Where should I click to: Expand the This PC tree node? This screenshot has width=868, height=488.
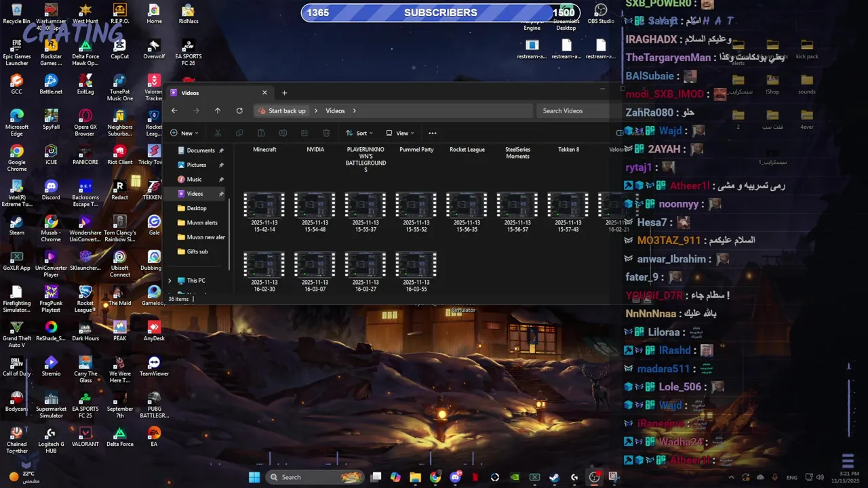[x=170, y=281]
